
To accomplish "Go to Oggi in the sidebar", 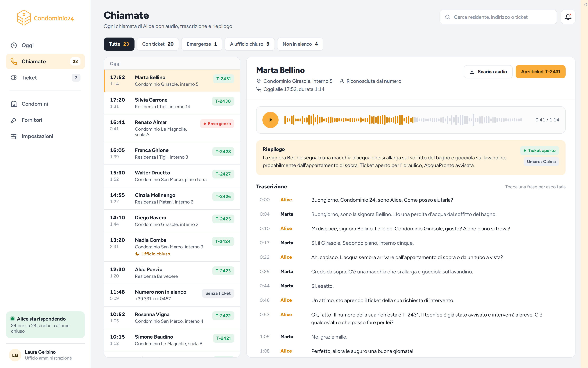I will click(x=45, y=45).
